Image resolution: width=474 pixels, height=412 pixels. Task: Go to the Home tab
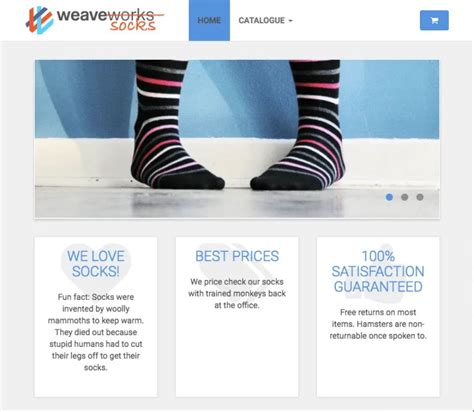(209, 20)
